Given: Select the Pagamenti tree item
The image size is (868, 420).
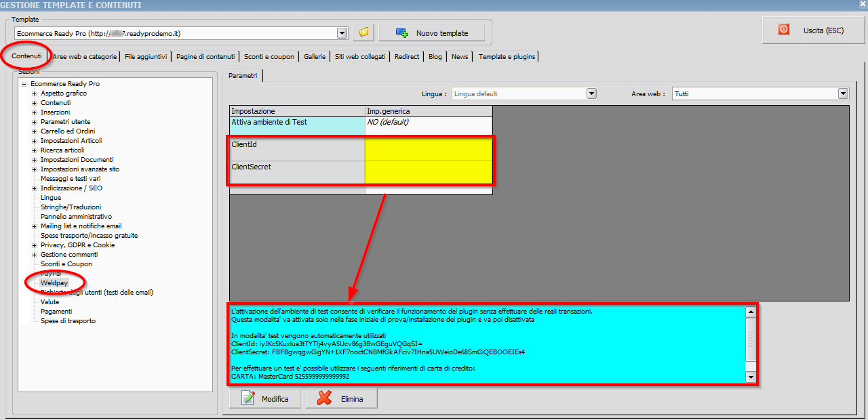Looking at the screenshot, I should (56, 312).
